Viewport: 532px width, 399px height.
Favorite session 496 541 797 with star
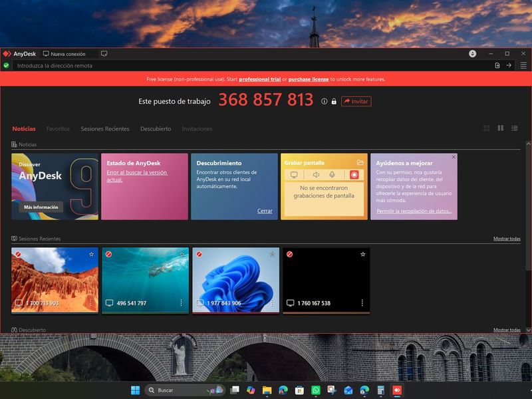[182, 254]
